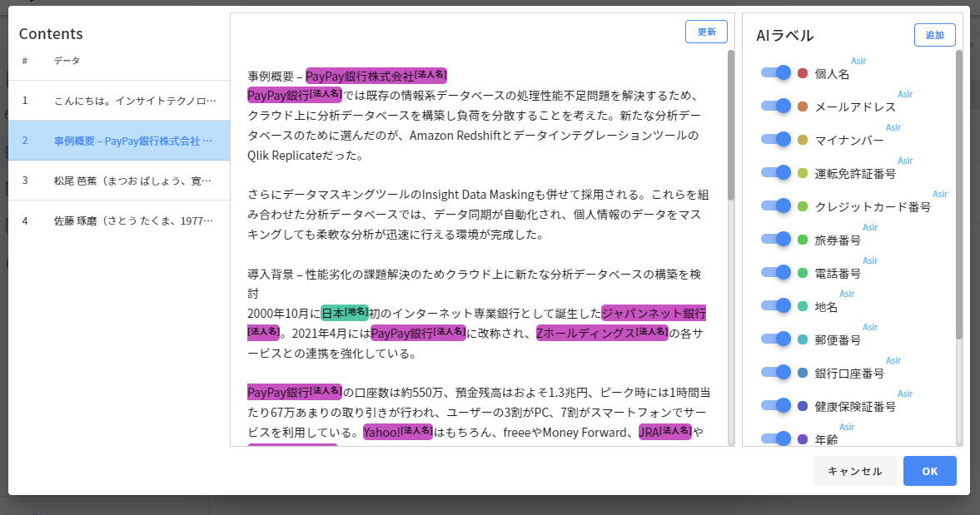Turn off the 郵便番号 switch

776,339
